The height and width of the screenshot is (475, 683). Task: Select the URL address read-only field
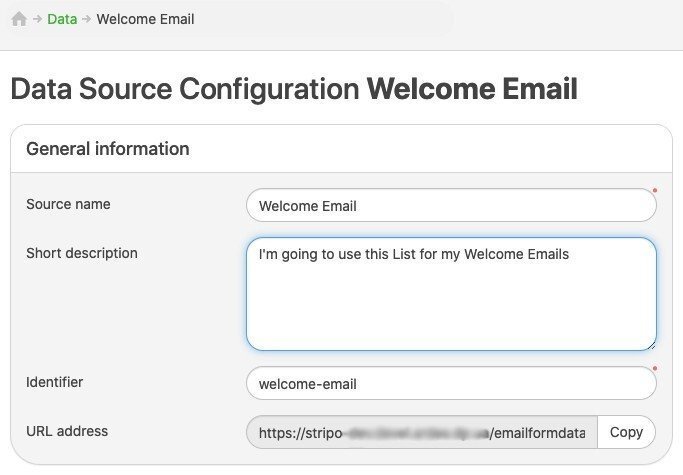(422, 432)
